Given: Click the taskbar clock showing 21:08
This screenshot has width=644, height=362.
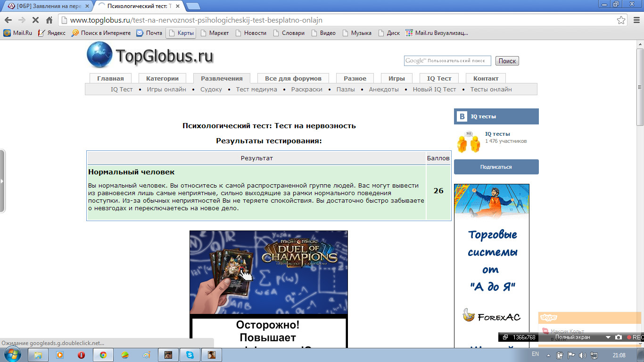Looking at the screenshot, I should pyautogui.click(x=619, y=355).
